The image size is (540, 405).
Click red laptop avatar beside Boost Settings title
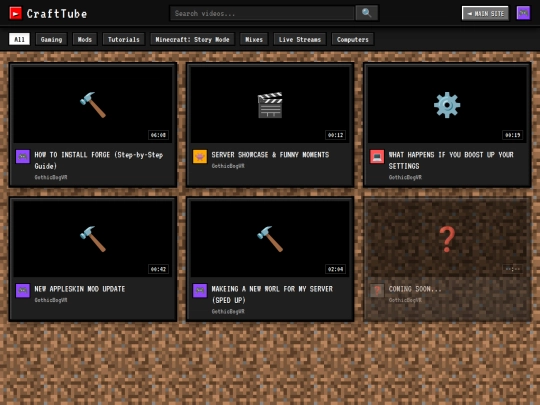377,156
